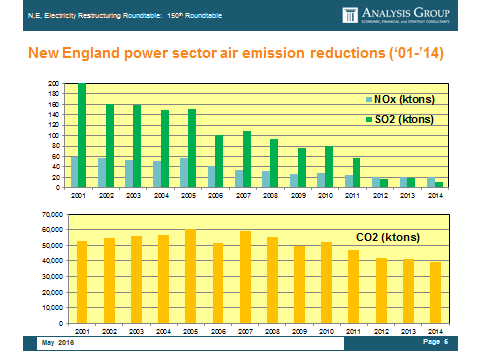Click the '2014' x-axis label of the top chart
The width and height of the screenshot is (480, 360).
point(435,196)
